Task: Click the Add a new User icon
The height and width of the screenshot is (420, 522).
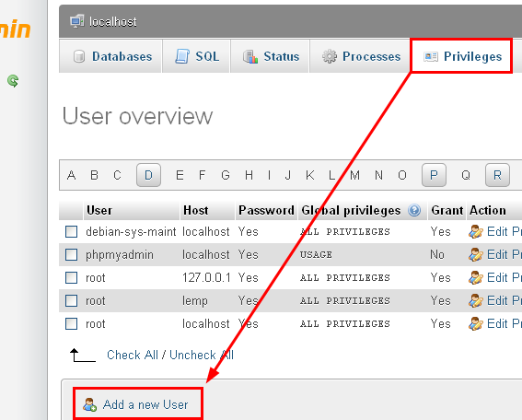Action: (89, 404)
